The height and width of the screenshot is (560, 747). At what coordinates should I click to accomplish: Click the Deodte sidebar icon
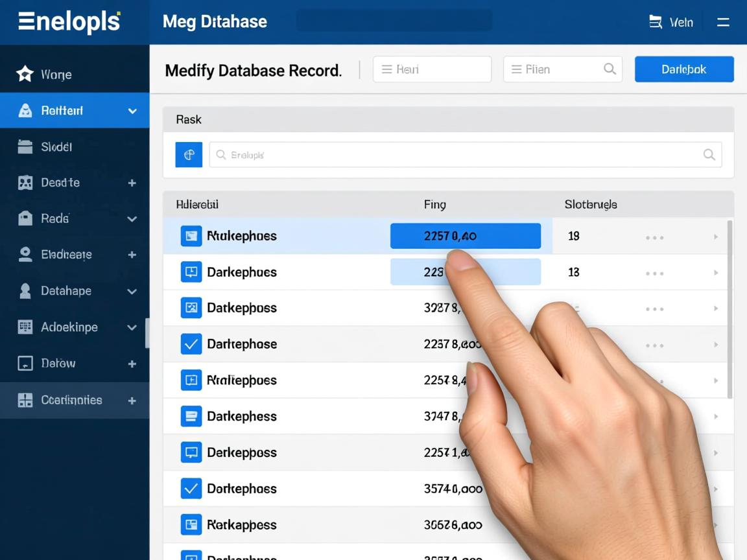tap(25, 183)
